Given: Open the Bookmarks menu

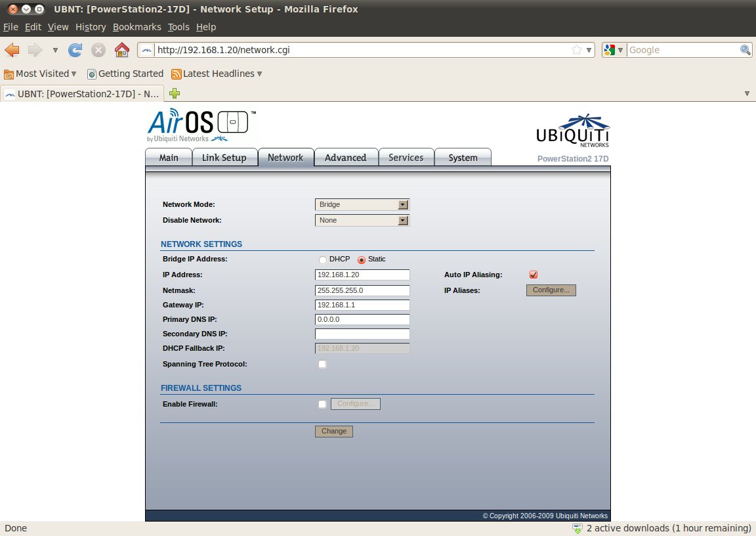Looking at the screenshot, I should tap(137, 27).
